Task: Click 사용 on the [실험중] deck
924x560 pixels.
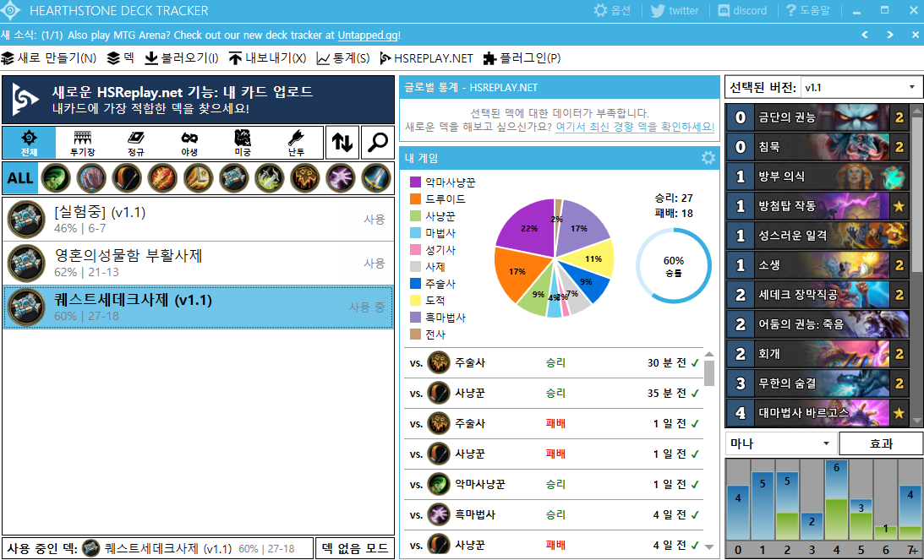Action: [x=375, y=219]
